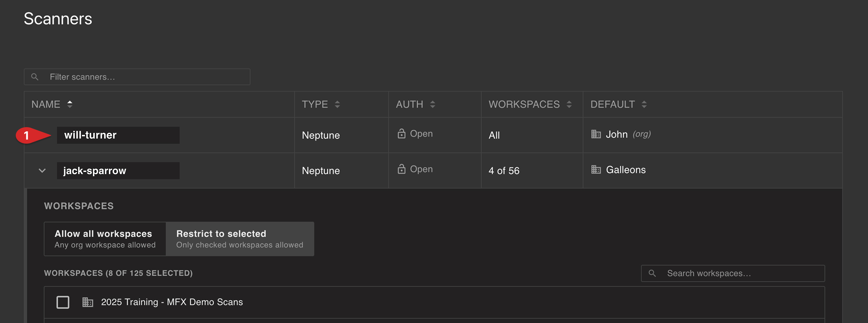The height and width of the screenshot is (323, 868).
Task: Click 'Workspaces (8 of 125 selected)' heading
Action: pyautogui.click(x=118, y=273)
